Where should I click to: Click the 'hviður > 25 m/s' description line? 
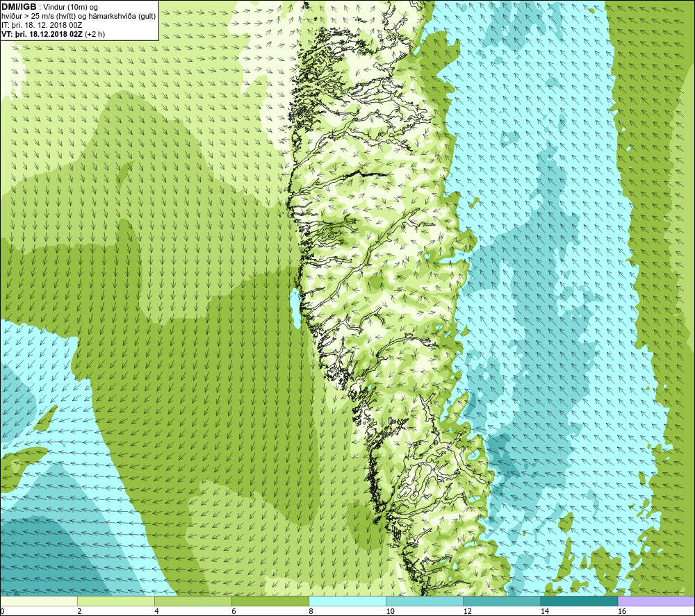tap(79, 17)
